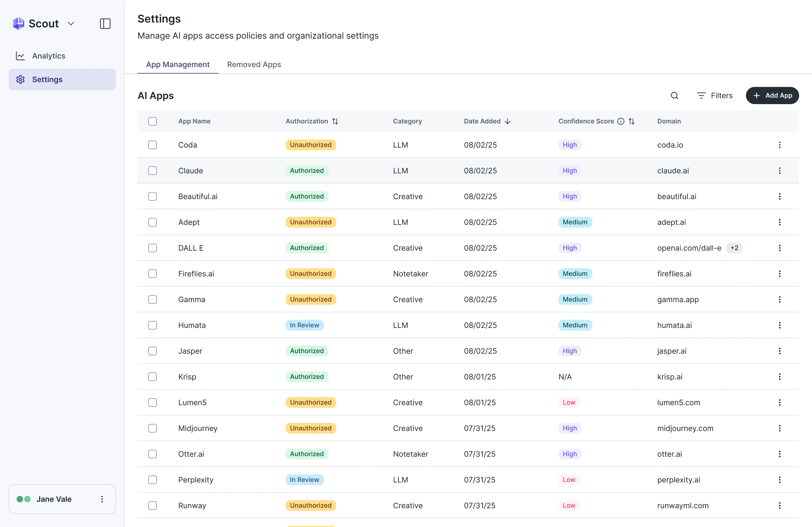This screenshot has width=812, height=527.
Task: Click the In Review badge for Humata
Action: [304, 325]
